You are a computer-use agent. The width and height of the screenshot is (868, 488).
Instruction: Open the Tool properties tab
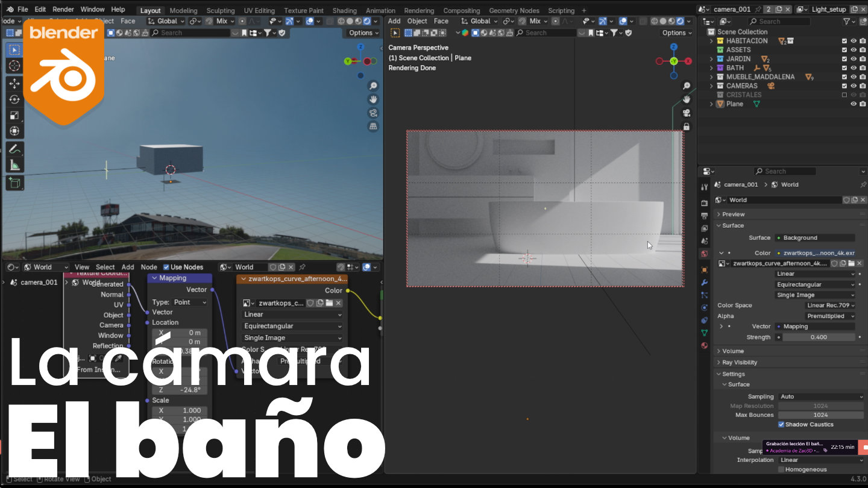704,187
